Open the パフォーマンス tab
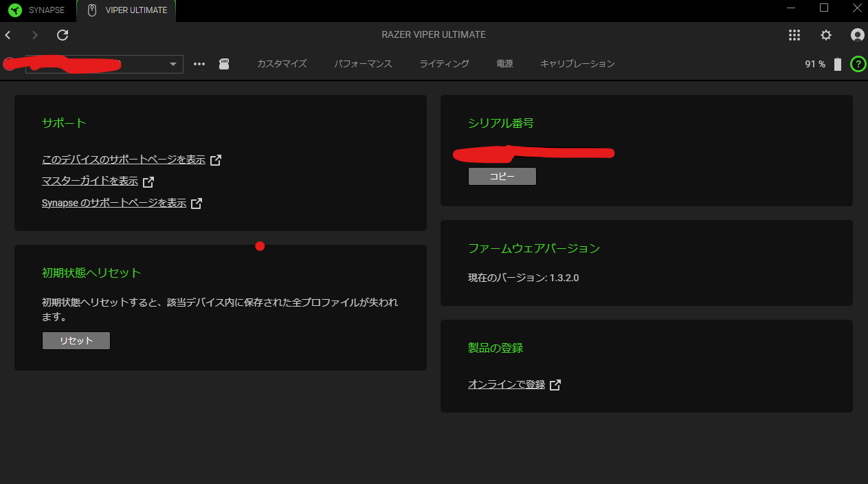The width and height of the screenshot is (868, 484). tap(363, 64)
